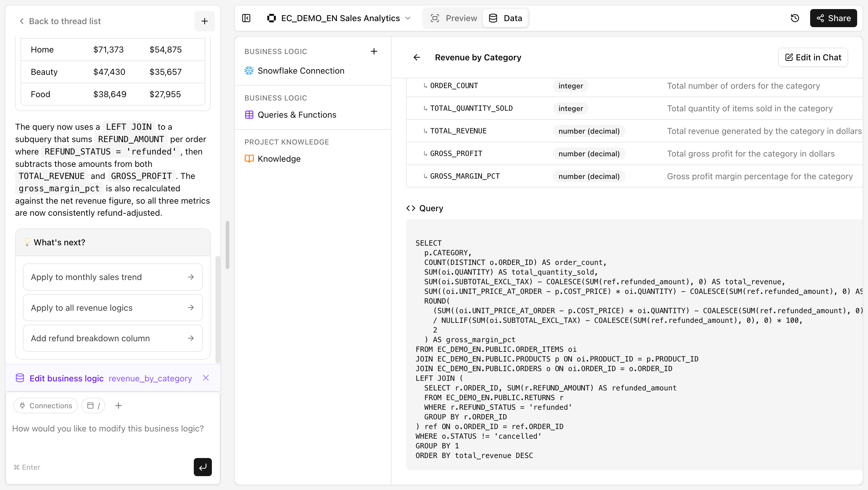Click the Edit in Chat button

pos(813,57)
